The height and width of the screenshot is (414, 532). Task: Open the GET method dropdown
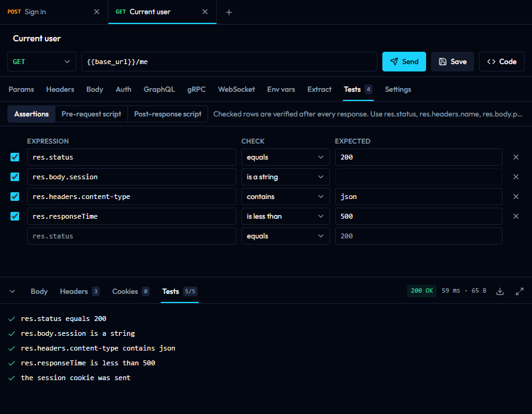point(42,62)
